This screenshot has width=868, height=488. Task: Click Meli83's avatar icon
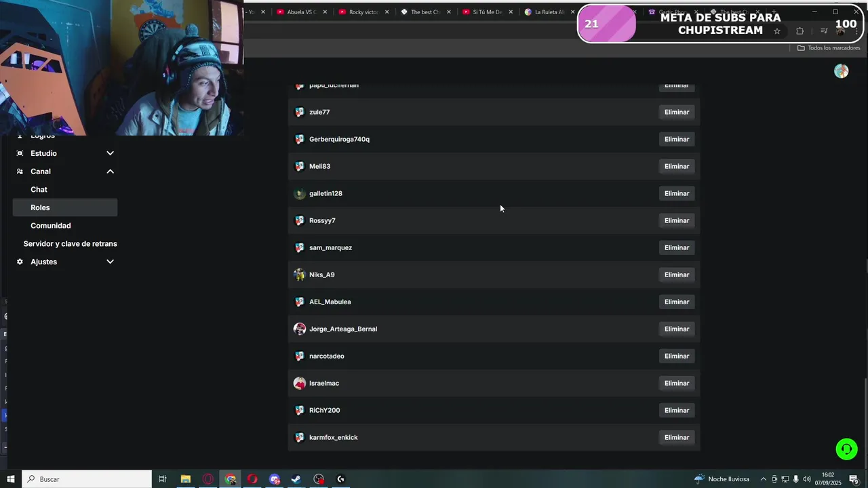(x=300, y=166)
